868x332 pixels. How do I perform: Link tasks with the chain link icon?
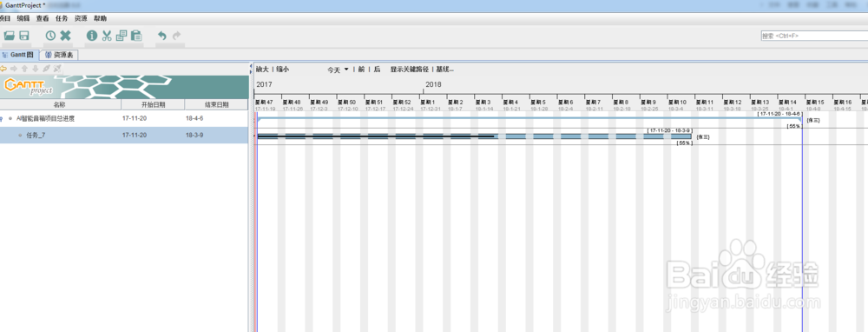pyautogui.click(x=46, y=69)
